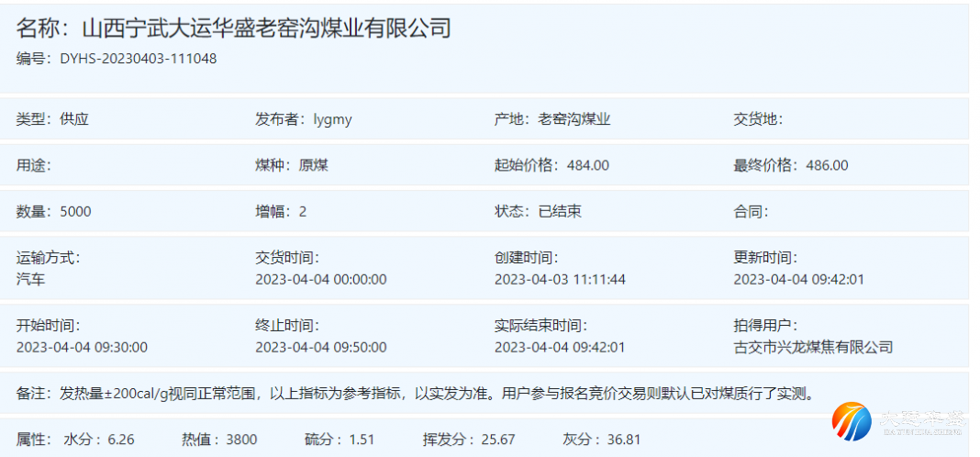Click the creation time 2023-04-03 11:11:44
This screenshot has width=980, height=457.
click(560, 279)
